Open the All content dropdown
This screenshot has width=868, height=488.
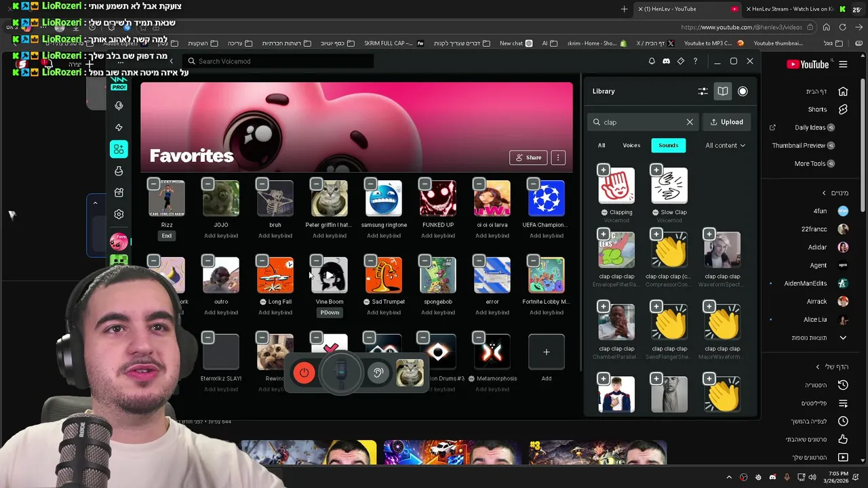click(725, 145)
